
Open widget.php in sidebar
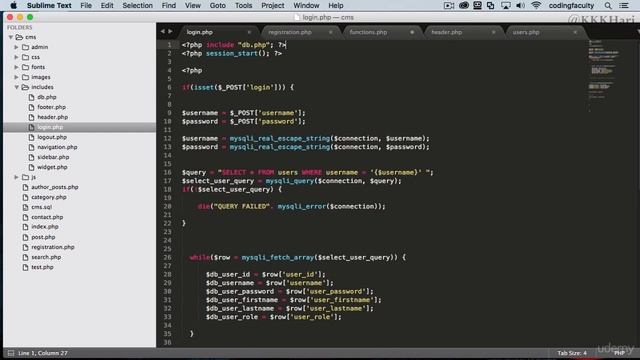pyautogui.click(x=52, y=167)
